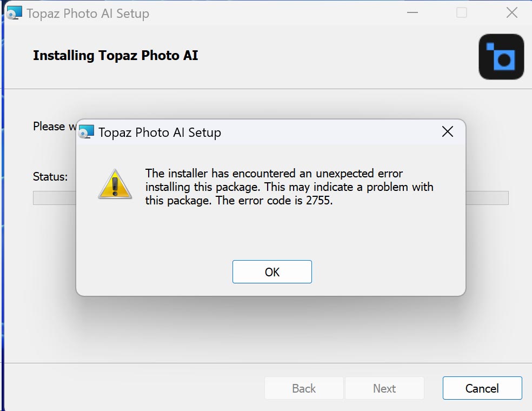Click the error message text mentioning code 2755
Viewport: 532px width, 411px height.
click(289, 187)
